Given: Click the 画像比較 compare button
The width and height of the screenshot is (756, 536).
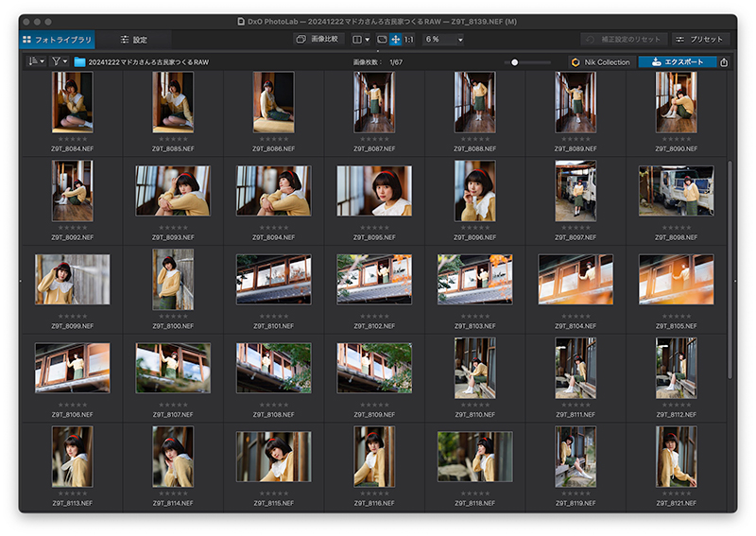Looking at the screenshot, I should 318,39.
